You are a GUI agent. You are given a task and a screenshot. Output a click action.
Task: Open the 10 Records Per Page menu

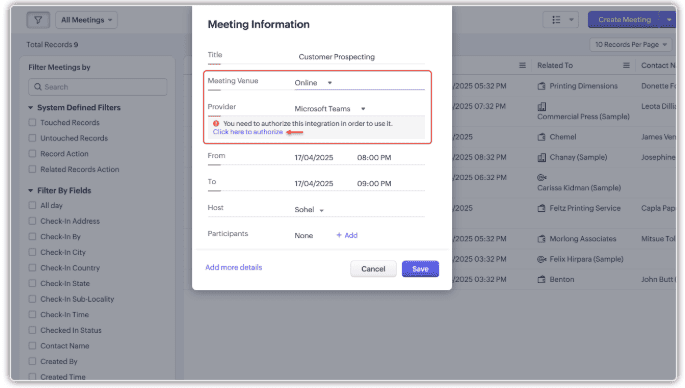(x=630, y=45)
